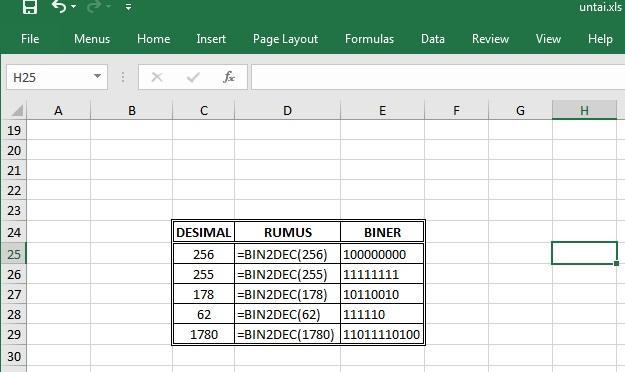
Task: Click the Undo arrow icon
Action: point(59,6)
